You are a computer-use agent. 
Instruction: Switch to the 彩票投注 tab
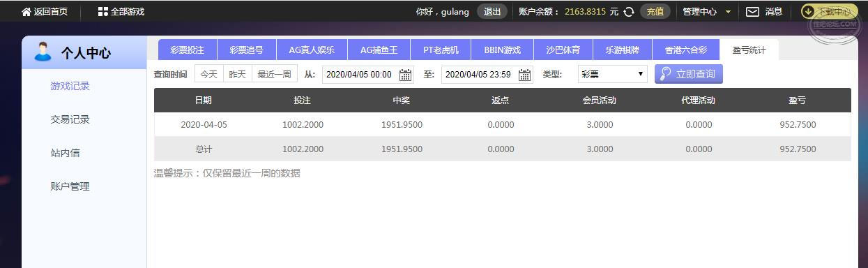(x=188, y=50)
